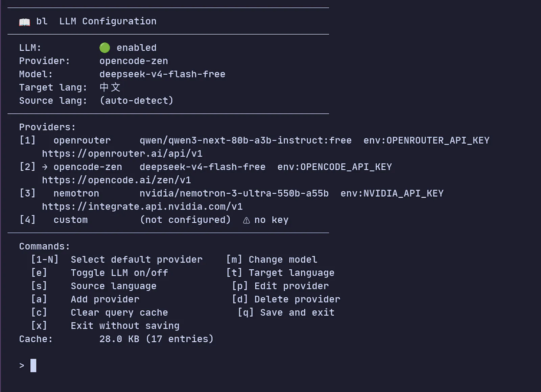Click the Clear query cache command
This screenshot has width=541, height=392.
[119, 313]
